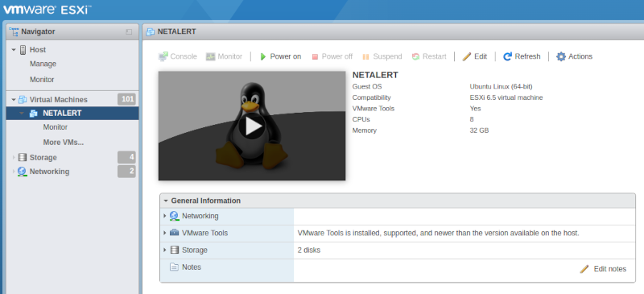Collapse the Navigator panel via minimize icon
Viewport: 644px width, 294px height.
pos(129,31)
